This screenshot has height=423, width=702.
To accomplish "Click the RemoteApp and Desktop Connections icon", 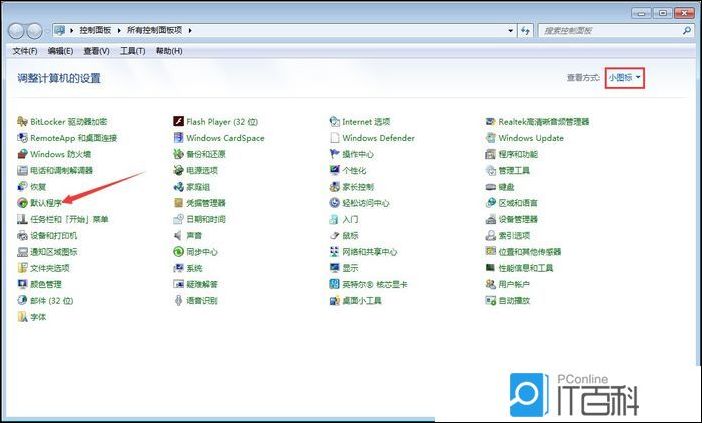I will click(22, 138).
